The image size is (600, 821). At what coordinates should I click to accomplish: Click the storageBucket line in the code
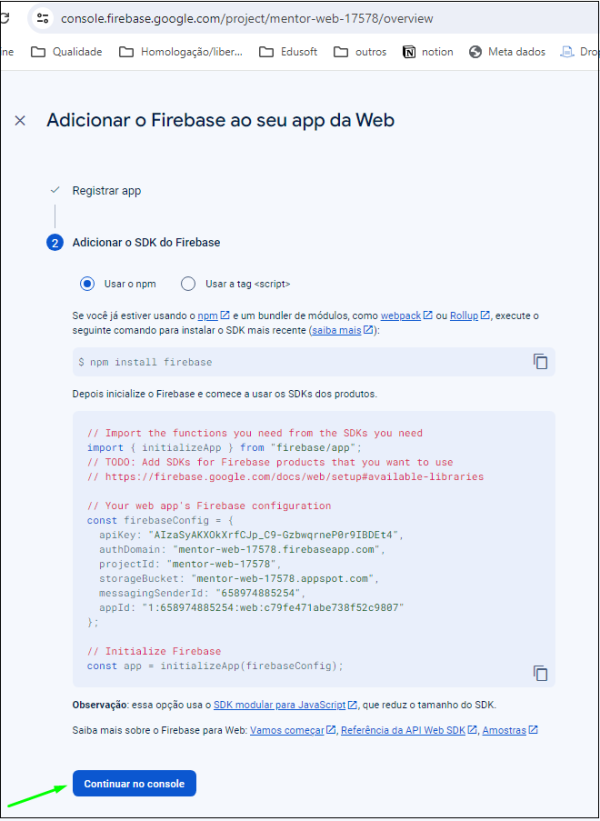tap(239, 579)
